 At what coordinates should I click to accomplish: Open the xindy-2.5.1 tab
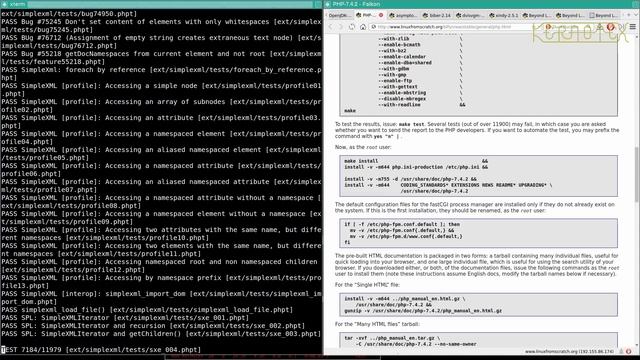coord(504,15)
